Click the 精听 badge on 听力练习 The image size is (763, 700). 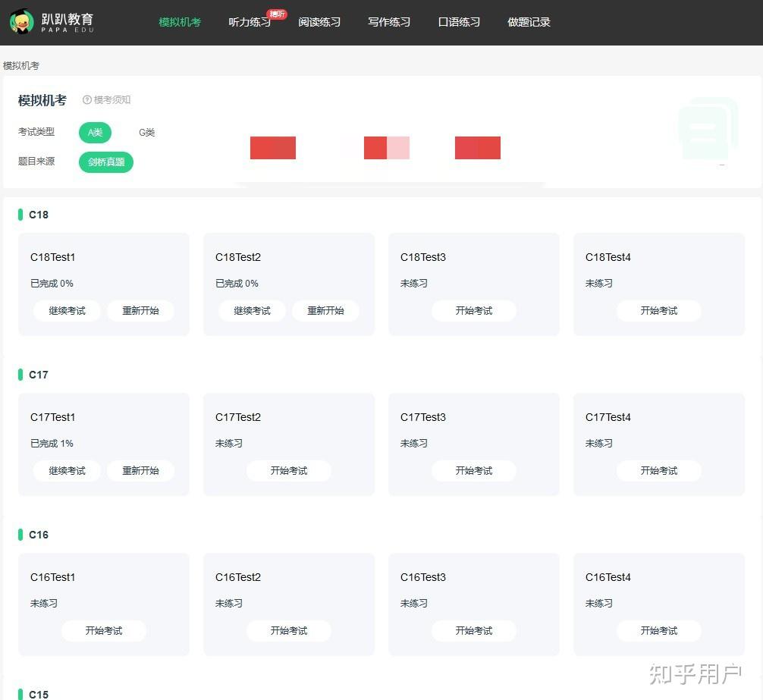(x=277, y=14)
